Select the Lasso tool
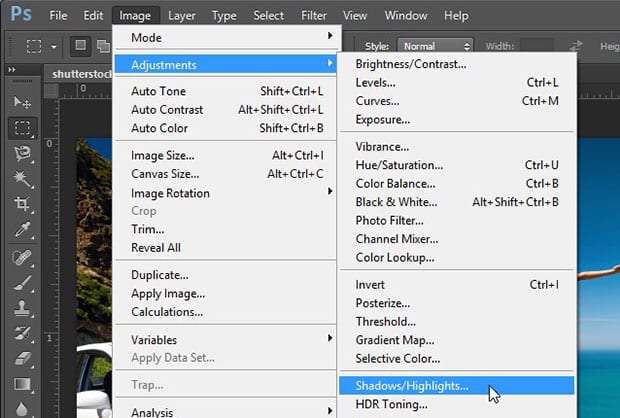This screenshot has width=620, height=418. 22,153
